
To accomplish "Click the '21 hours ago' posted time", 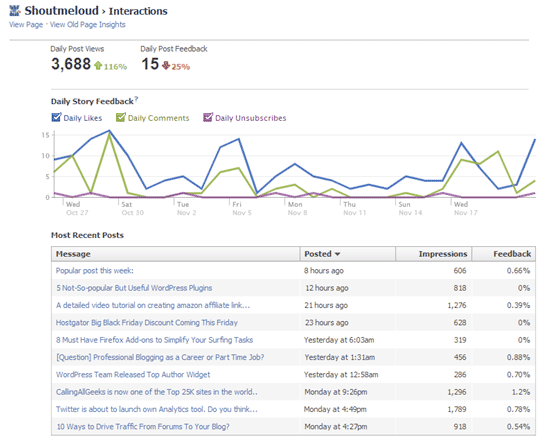I will click(326, 305).
